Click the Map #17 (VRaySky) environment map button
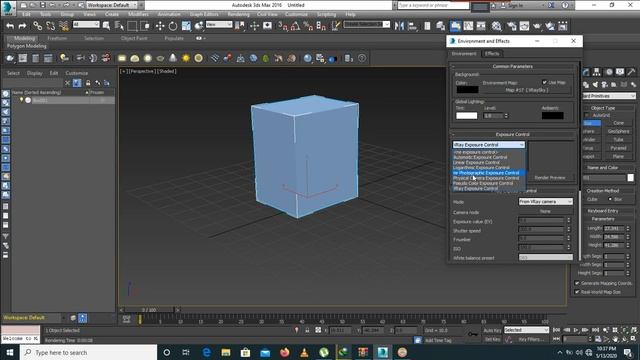 (527, 90)
